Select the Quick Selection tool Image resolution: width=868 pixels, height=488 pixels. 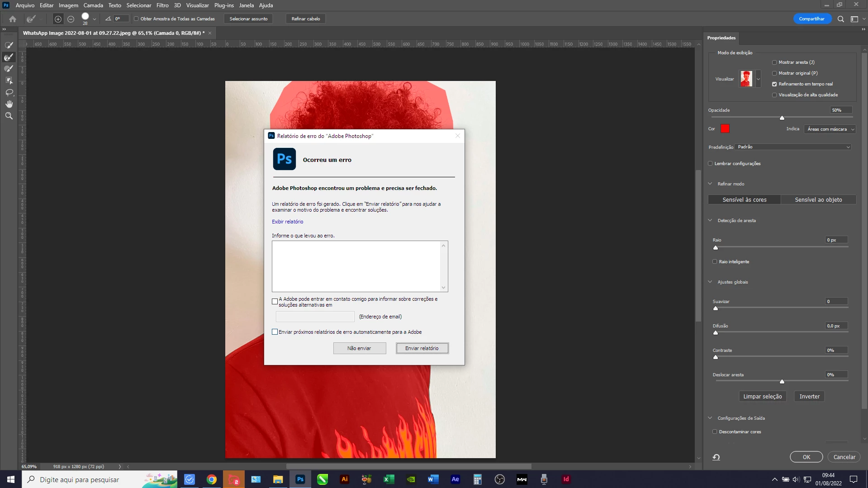pos(9,45)
